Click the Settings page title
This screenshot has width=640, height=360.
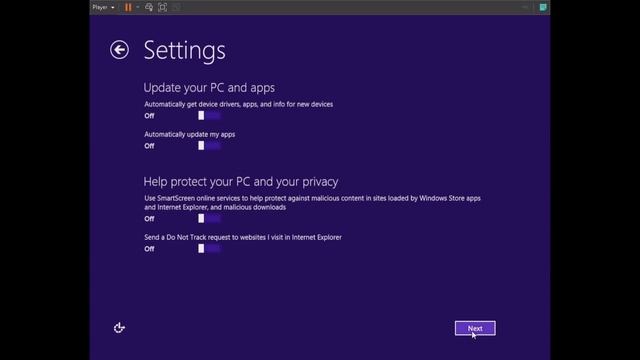click(x=184, y=50)
